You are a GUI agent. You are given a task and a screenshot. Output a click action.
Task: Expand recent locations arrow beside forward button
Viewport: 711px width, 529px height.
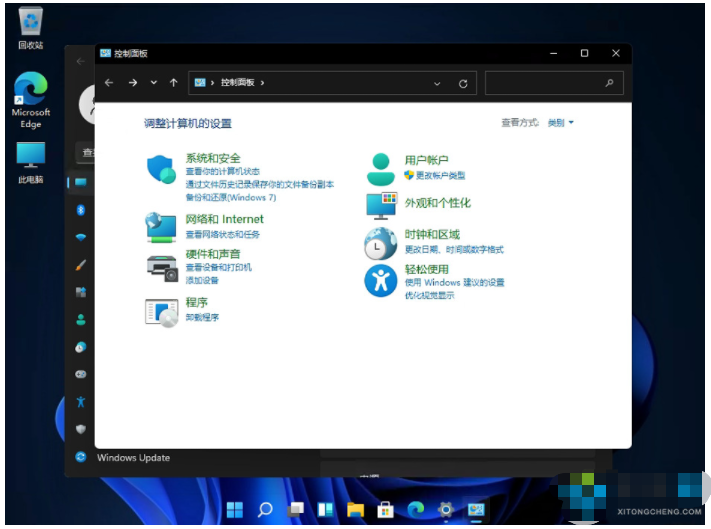click(153, 83)
